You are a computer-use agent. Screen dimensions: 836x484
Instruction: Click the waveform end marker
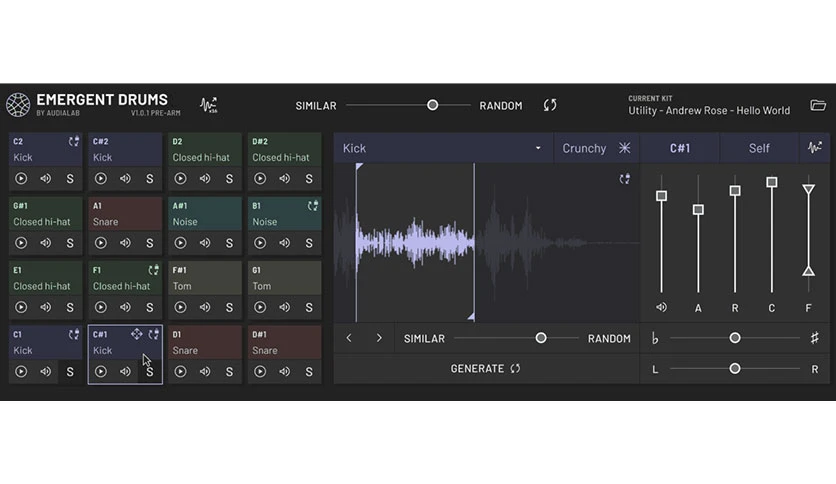point(471,317)
